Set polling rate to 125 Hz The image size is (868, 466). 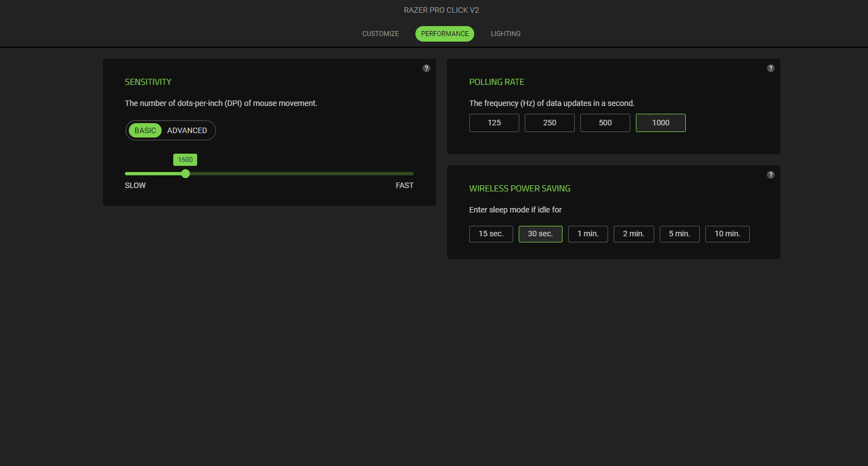pos(494,123)
